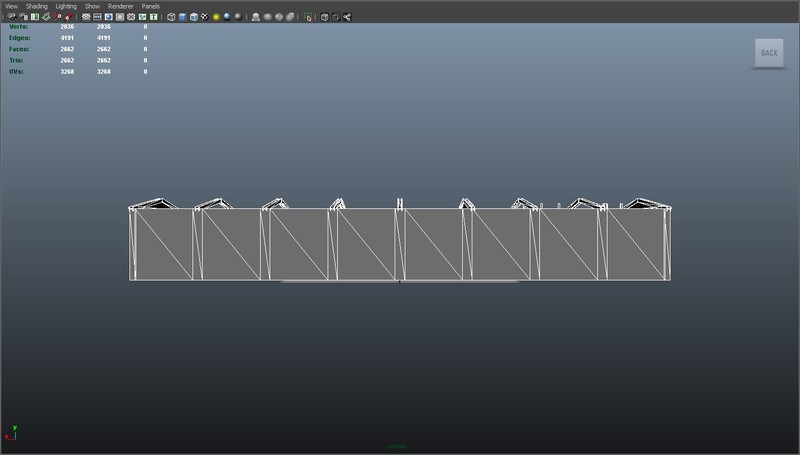Toggle the viewport grid display

point(86,17)
